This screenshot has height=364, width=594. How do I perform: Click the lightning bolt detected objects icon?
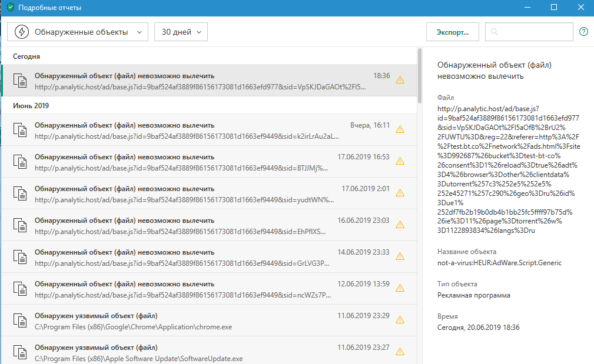(x=22, y=32)
